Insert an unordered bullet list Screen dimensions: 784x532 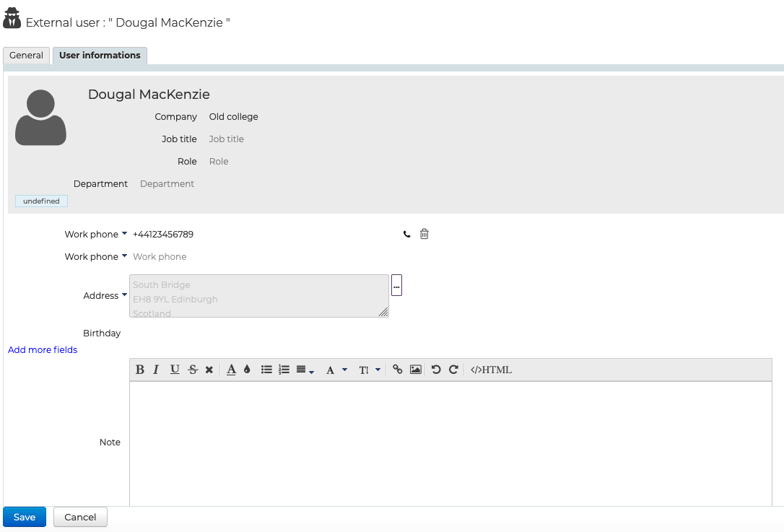click(266, 370)
